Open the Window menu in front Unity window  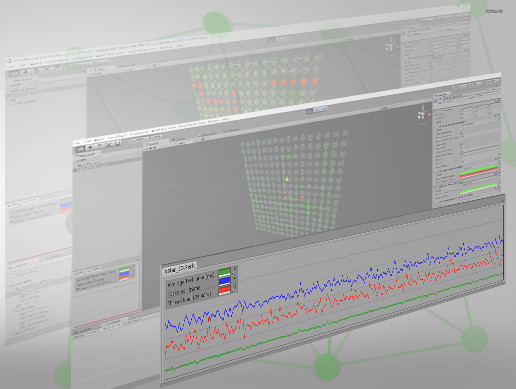click(x=214, y=121)
